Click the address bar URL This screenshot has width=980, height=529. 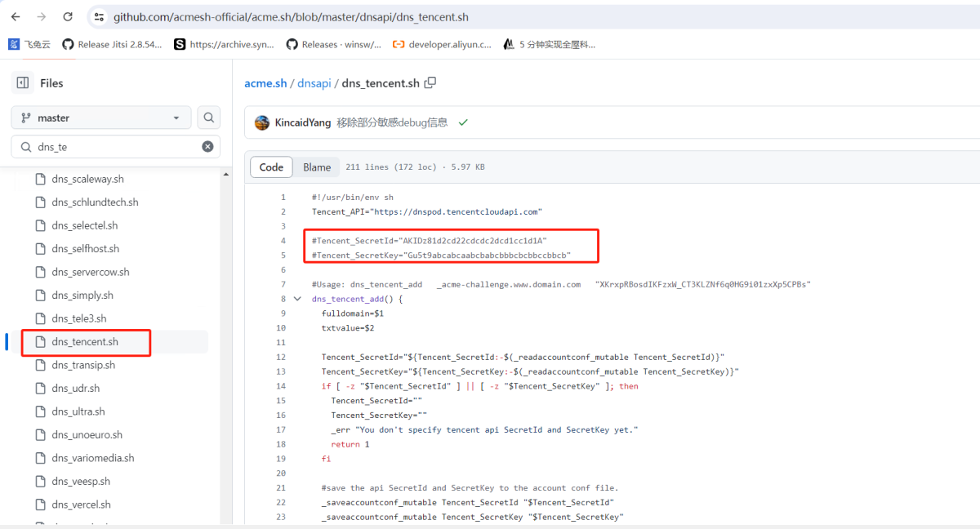(x=291, y=16)
